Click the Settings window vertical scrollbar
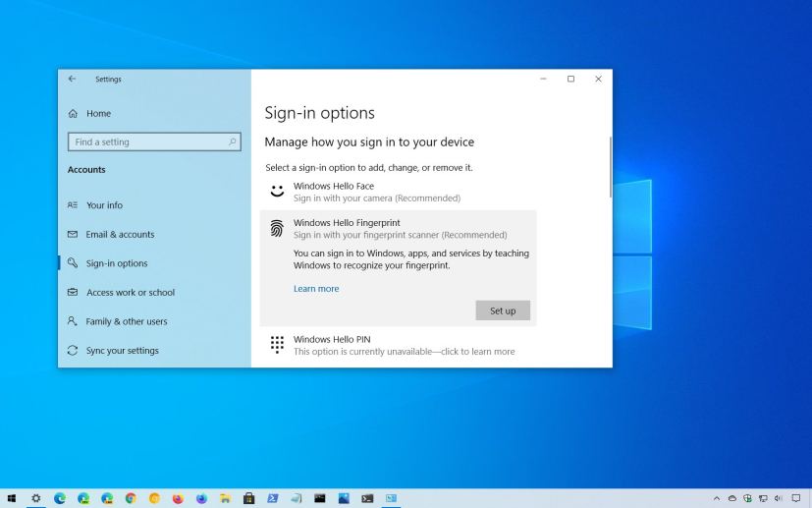 (611, 167)
